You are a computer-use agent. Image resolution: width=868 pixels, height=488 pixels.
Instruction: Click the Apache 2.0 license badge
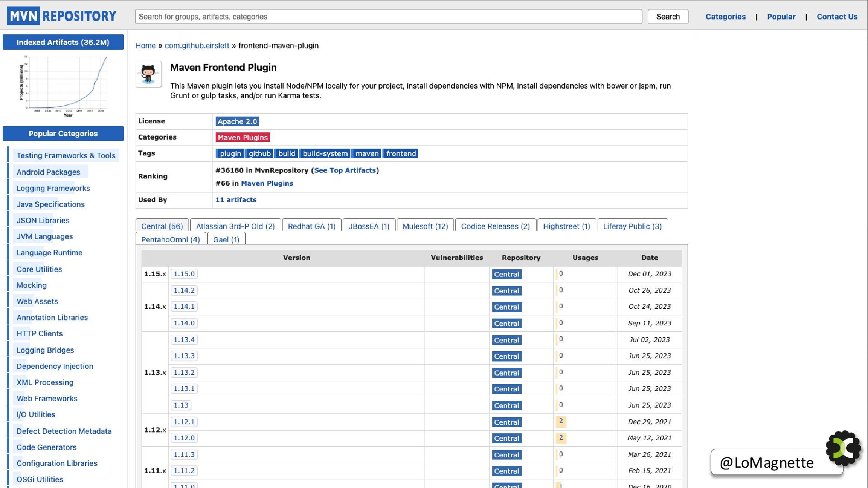tap(237, 121)
